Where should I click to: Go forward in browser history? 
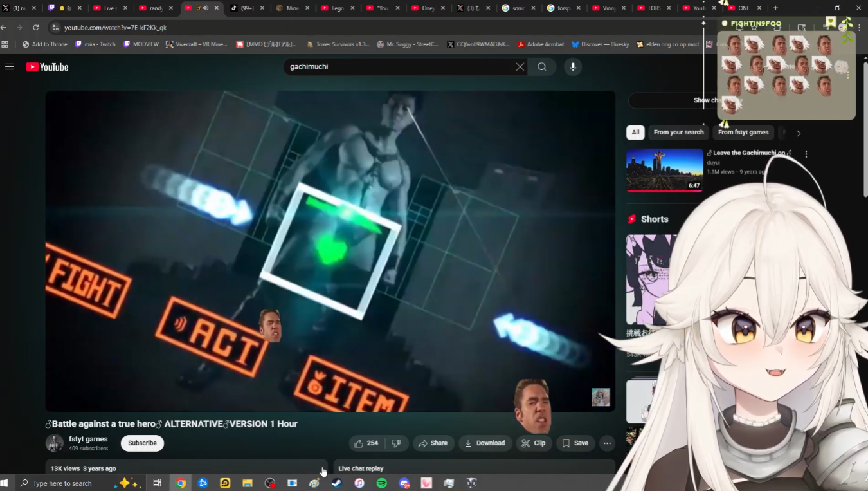tap(19, 28)
